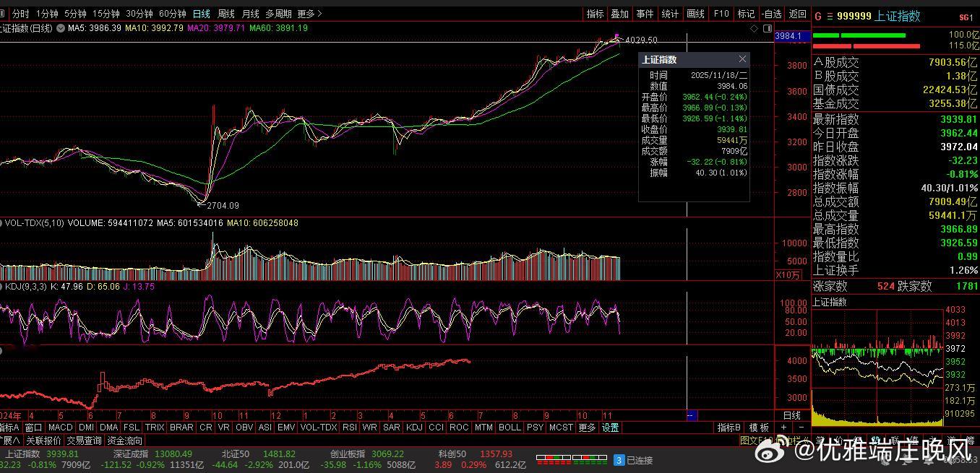This screenshot has width=980, height=473.
Task: Click the SG1 badge in quote header
Action: [x=966, y=17]
